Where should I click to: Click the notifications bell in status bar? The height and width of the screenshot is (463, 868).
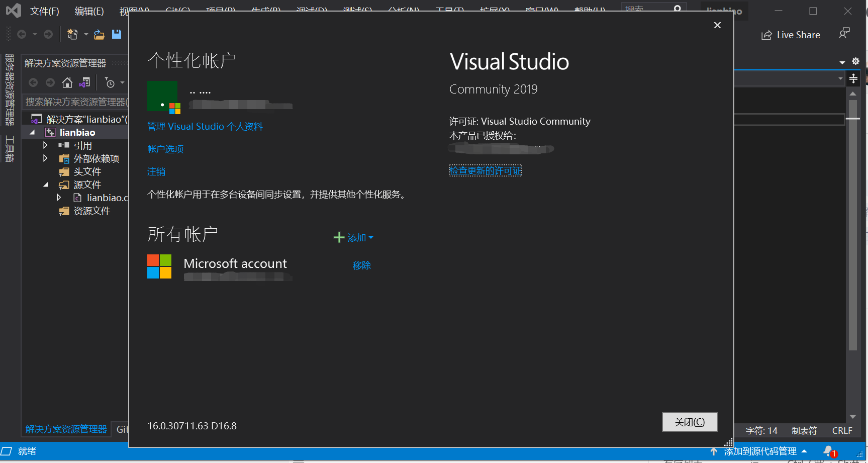(828, 451)
